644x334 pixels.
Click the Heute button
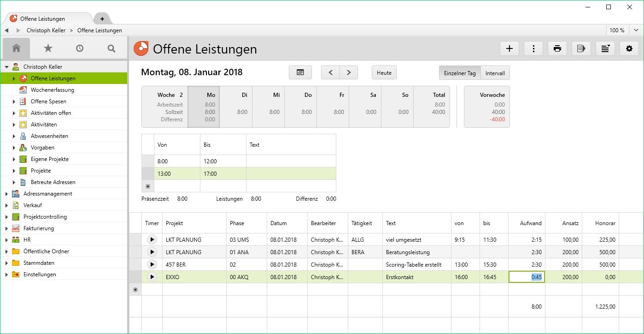(384, 72)
